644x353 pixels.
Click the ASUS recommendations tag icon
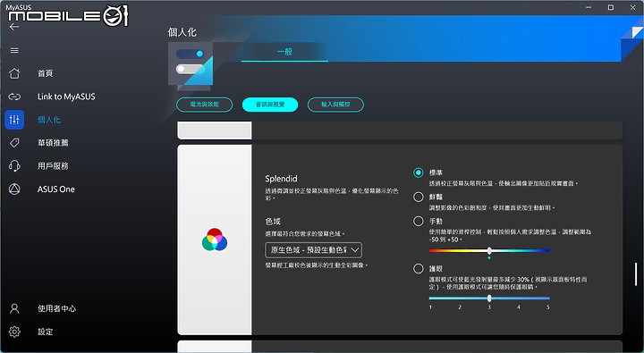coord(14,143)
